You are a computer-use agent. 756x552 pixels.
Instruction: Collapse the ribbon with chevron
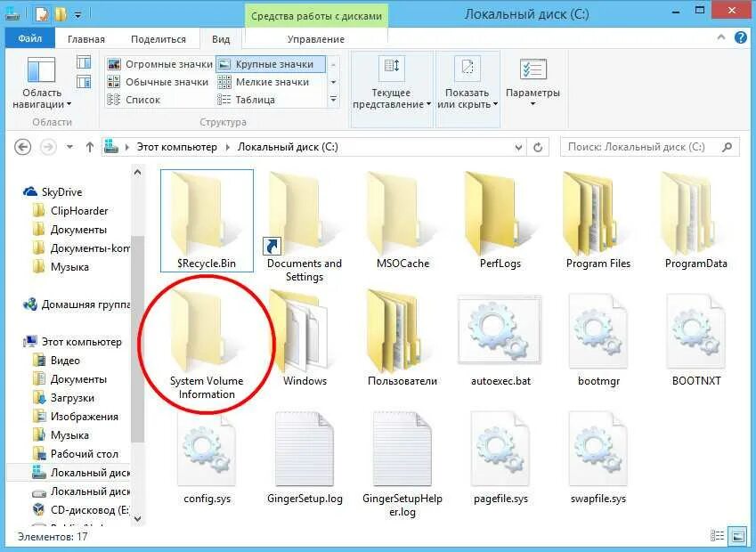[720, 37]
